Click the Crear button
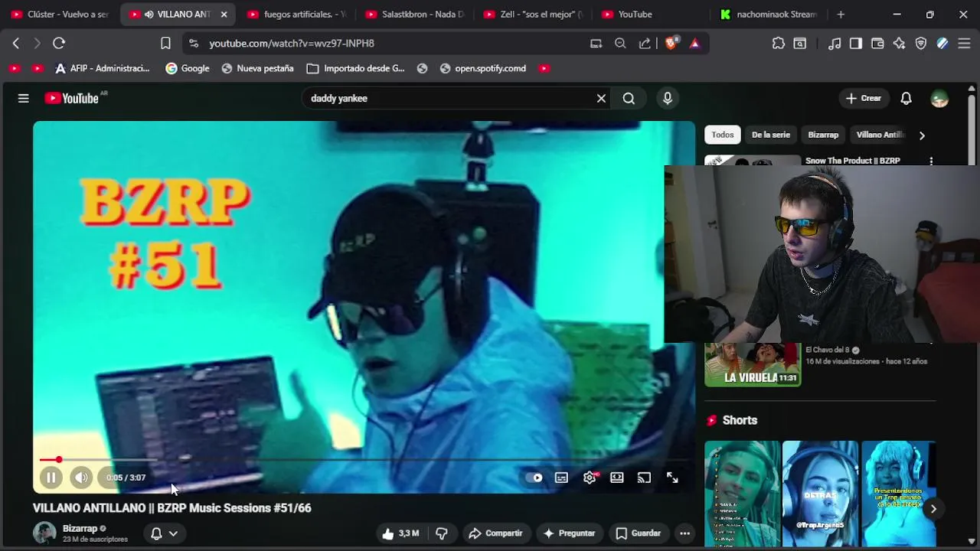 [x=864, y=98]
